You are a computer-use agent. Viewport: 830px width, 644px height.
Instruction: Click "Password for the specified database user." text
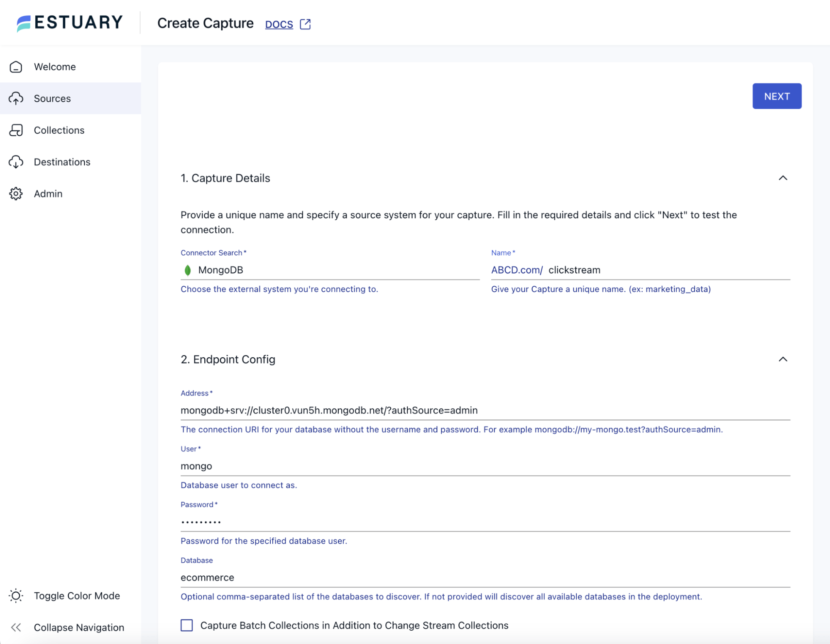point(264,541)
